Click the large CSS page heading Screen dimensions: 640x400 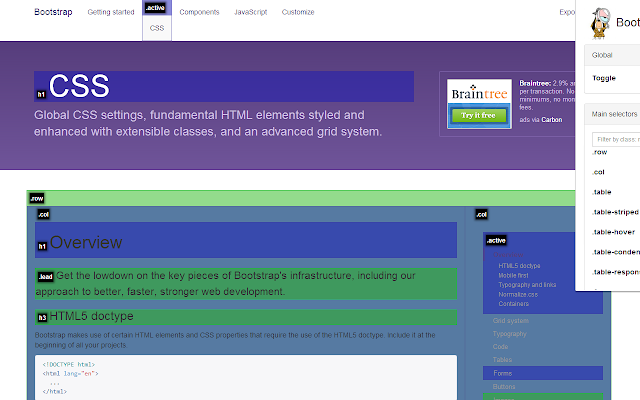click(79, 86)
